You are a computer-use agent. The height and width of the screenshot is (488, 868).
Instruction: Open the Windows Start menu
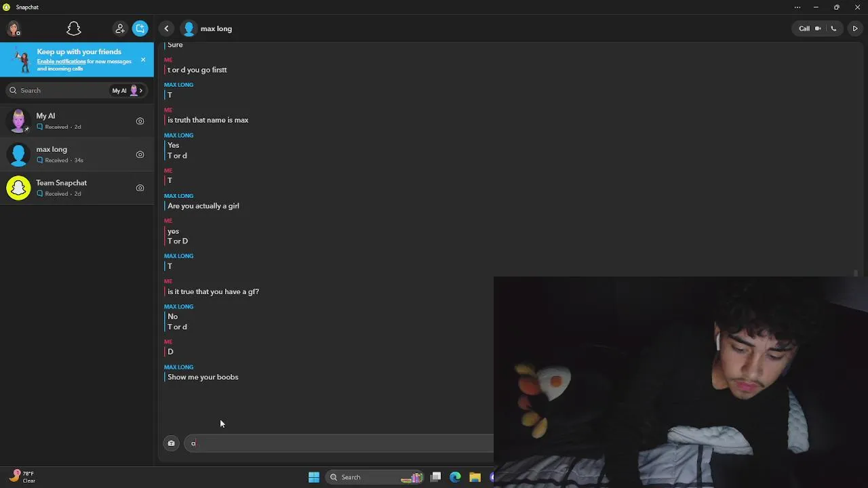click(314, 477)
